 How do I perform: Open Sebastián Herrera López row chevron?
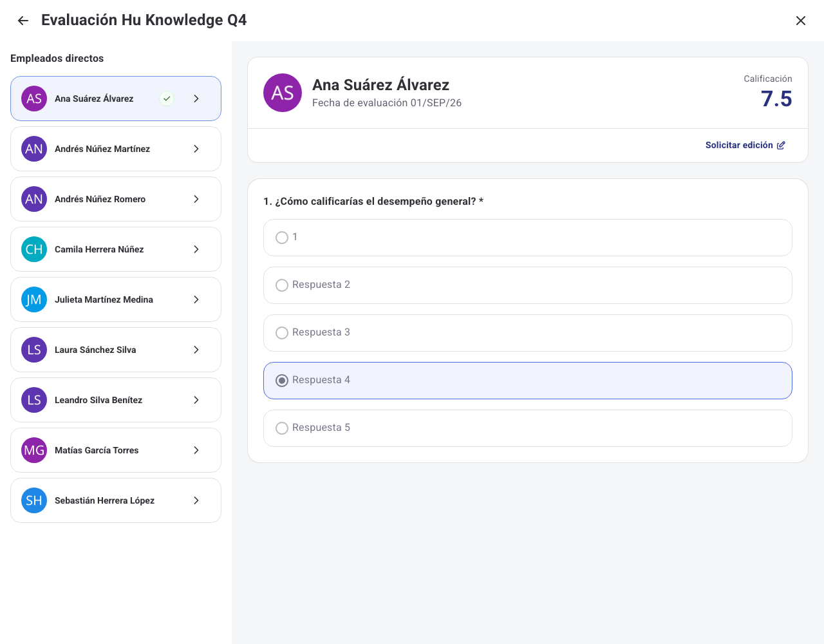[196, 500]
